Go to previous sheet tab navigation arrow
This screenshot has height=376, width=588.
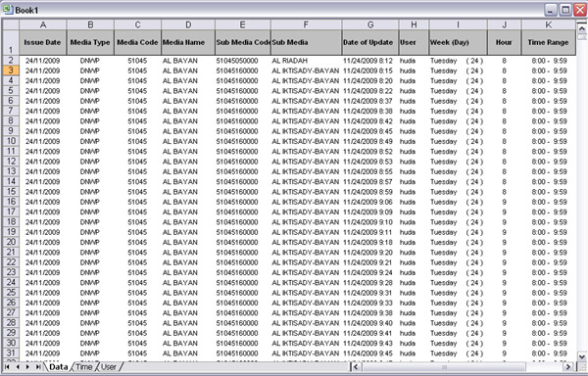(x=18, y=367)
